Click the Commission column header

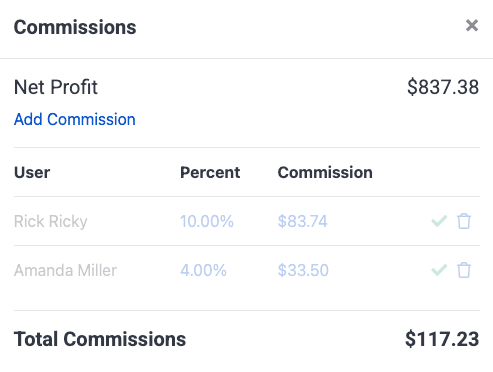[x=325, y=173]
